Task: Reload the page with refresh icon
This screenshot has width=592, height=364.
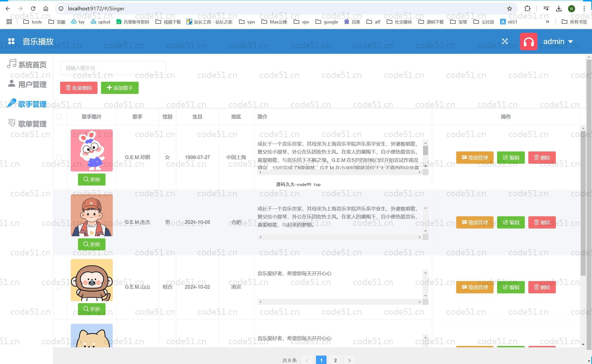Action: tap(33, 9)
